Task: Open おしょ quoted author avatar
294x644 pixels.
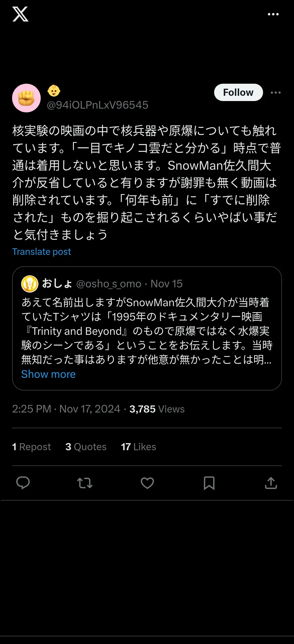Action: click(30, 284)
